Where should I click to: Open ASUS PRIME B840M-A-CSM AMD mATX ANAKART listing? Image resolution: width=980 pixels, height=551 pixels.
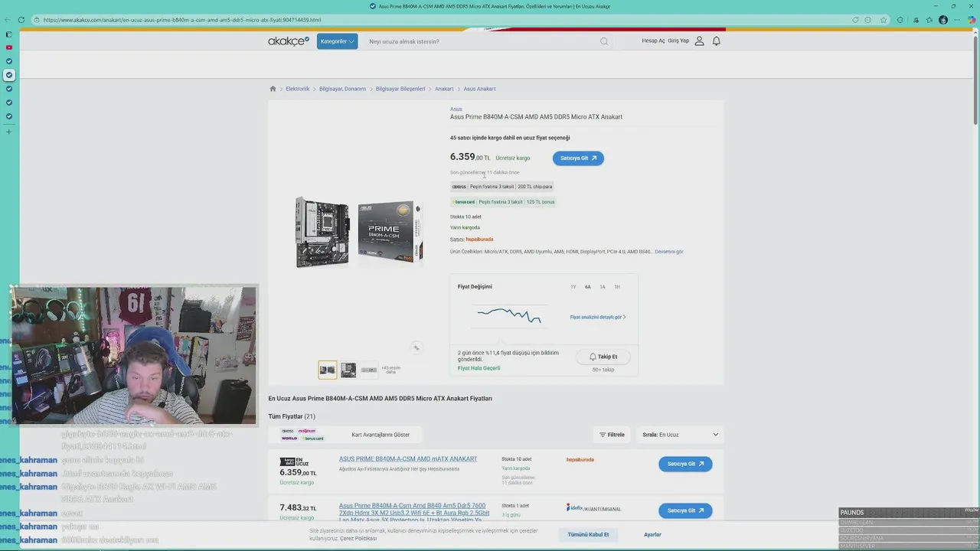(x=408, y=459)
